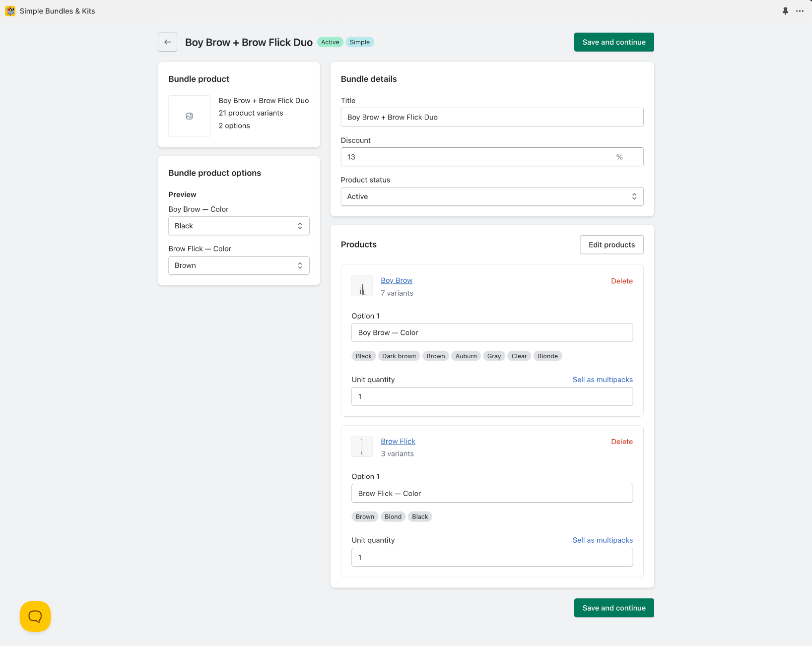Click the Brown tag under Boy Brow

click(436, 356)
